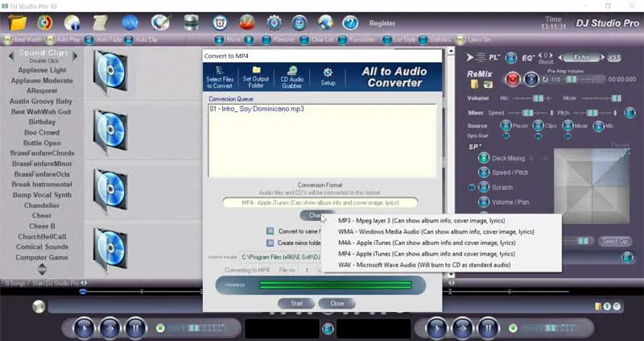Click the Select Clip button

[614, 241]
